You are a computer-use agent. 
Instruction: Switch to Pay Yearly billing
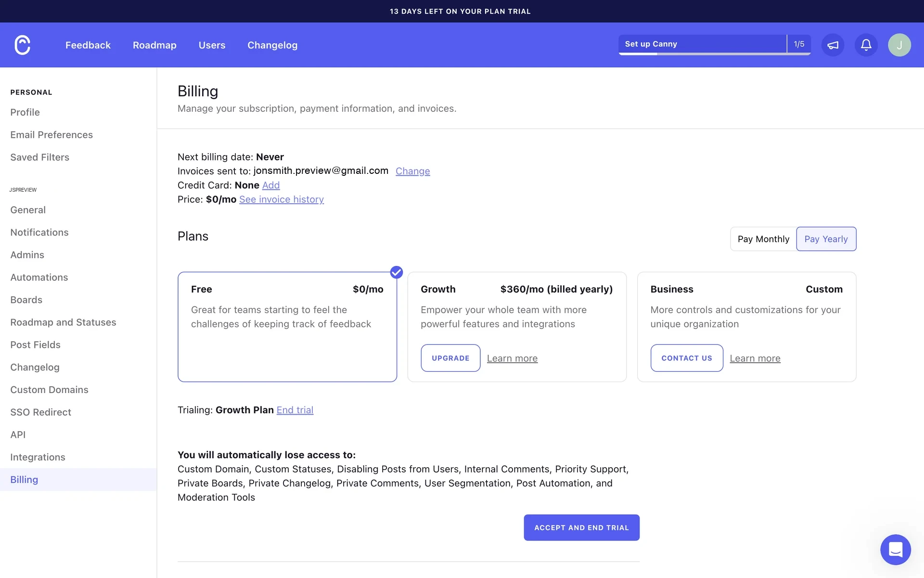tap(826, 239)
